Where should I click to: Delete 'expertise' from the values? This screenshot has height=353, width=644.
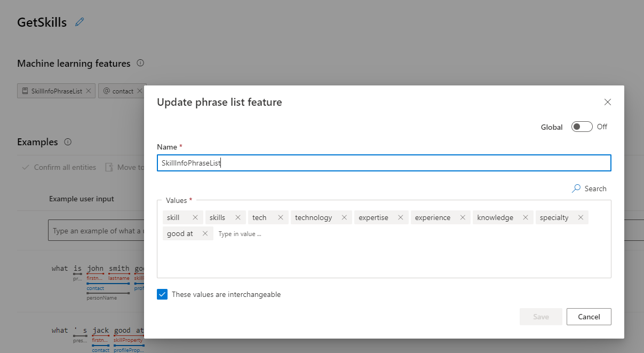pos(401,217)
